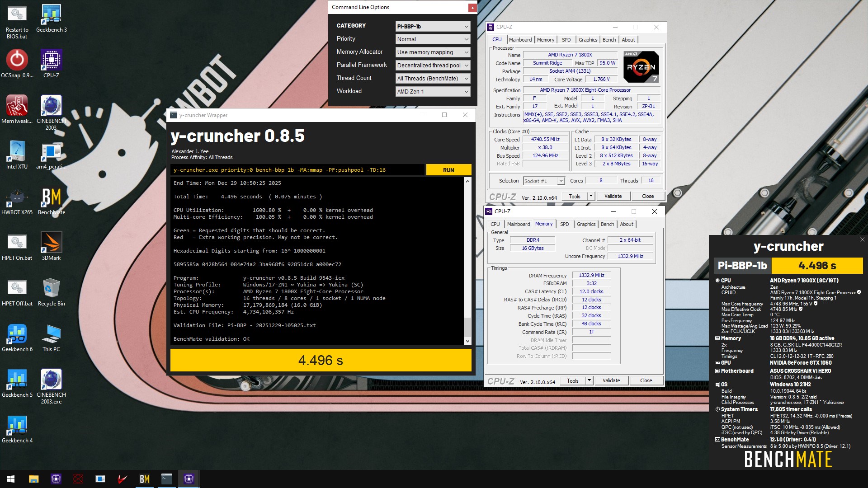Click BenchMate BM taskbar icon
Viewport: 868px width, 488px height.
coord(145,479)
